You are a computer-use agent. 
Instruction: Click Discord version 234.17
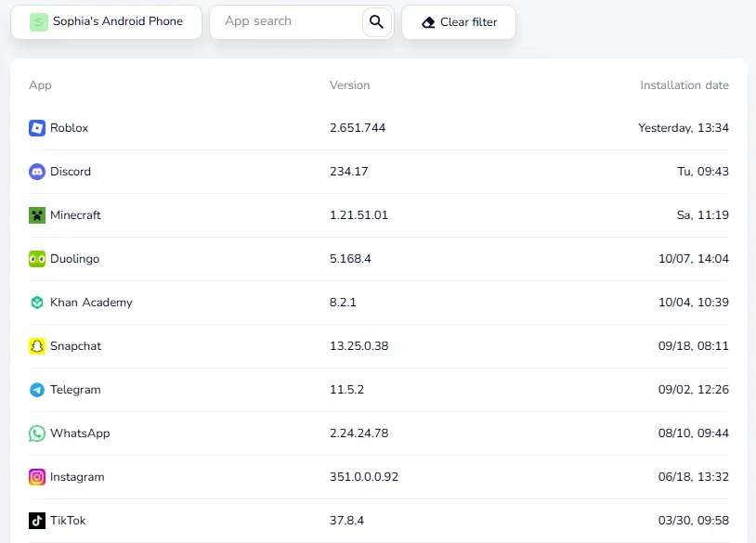click(349, 172)
